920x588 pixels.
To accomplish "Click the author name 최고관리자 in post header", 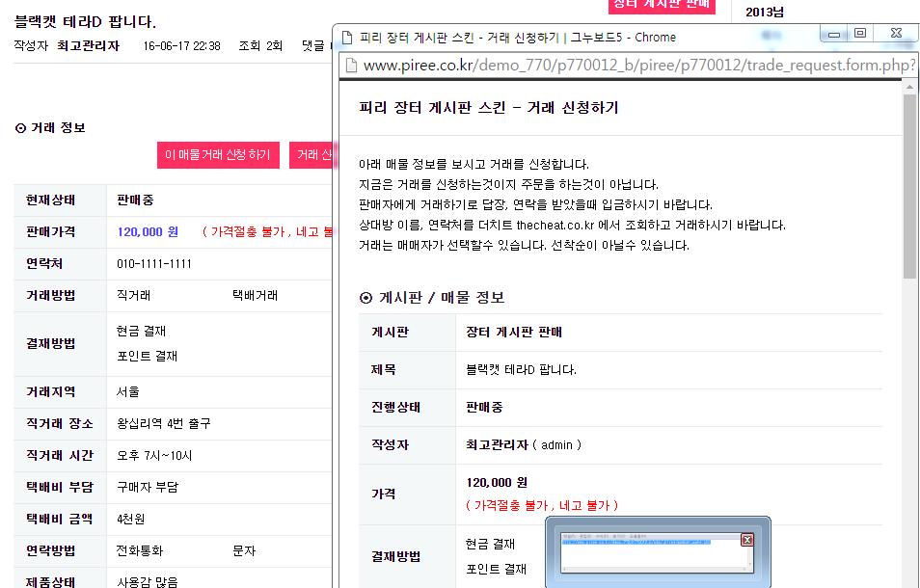I will point(88,45).
